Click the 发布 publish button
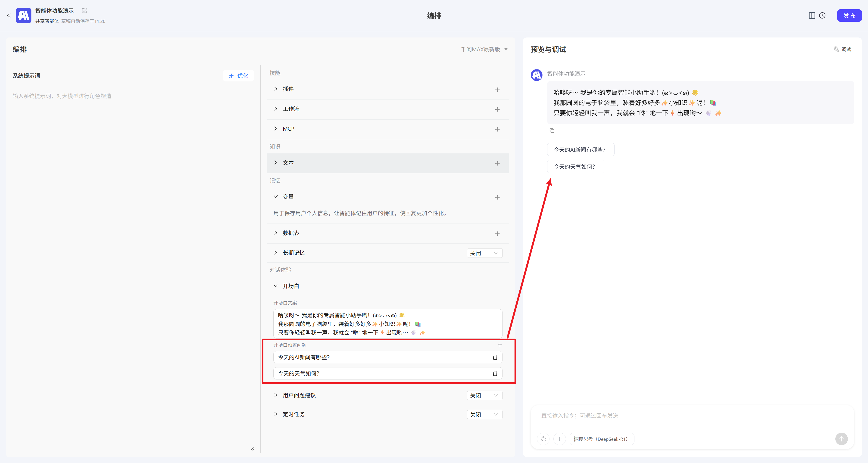Image resolution: width=868 pixels, height=463 pixels. coord(849,16)
